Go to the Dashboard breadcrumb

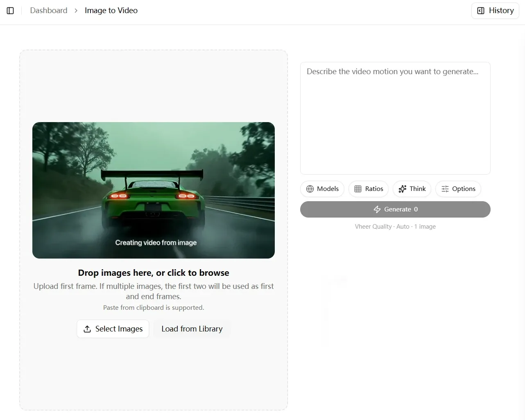click(x=49, y=11)
